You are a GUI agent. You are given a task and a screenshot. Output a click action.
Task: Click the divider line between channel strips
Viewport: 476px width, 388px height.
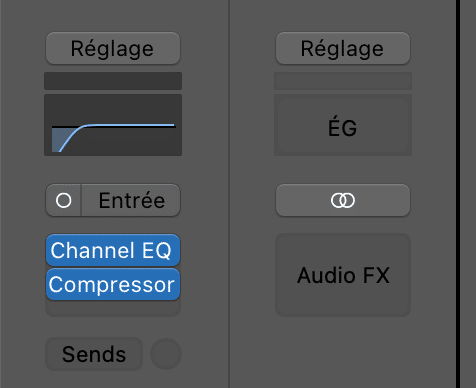229,194
